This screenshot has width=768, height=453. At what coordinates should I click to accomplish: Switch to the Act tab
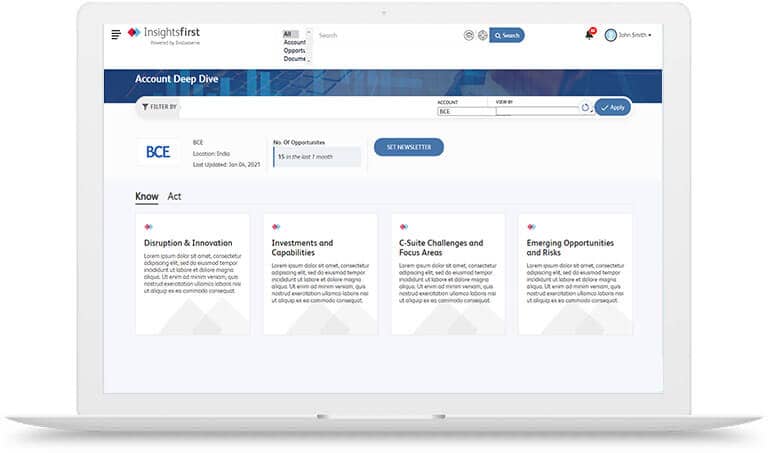(x=174, y=196)
